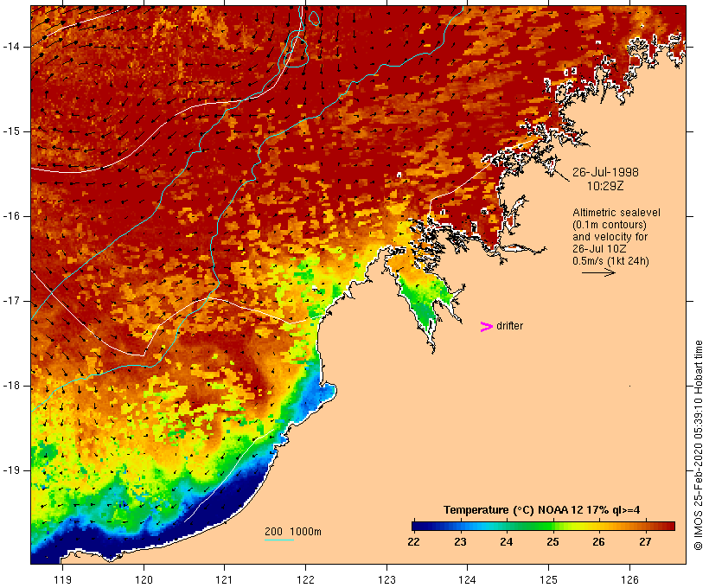Click the cyan 200m depth legend line

(x=279, y=540)
